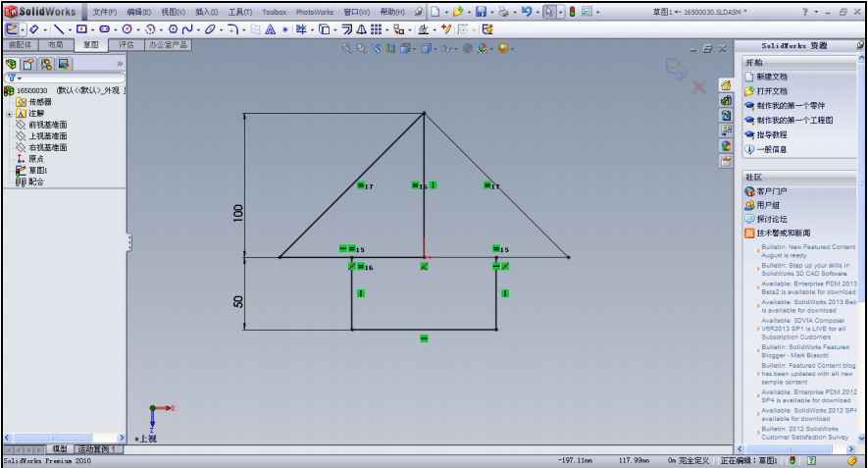Click the Convert Entities tool
Screen dimensions: 868x468
[325, 29]
